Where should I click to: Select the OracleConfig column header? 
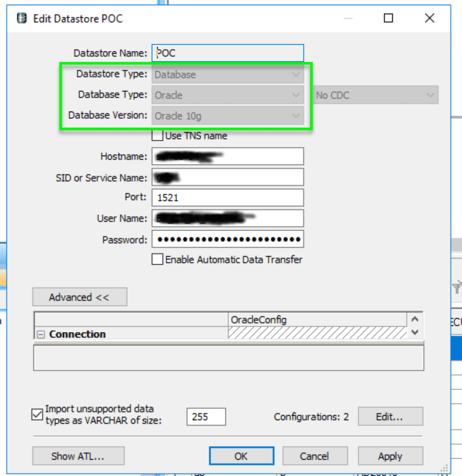317,320
